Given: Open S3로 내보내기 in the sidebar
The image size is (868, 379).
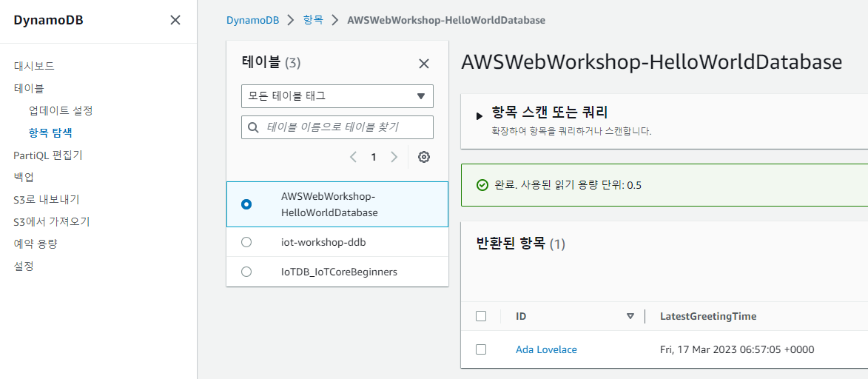Looking at the screenshot, I should pyautogui.click(x=47, y=199).
